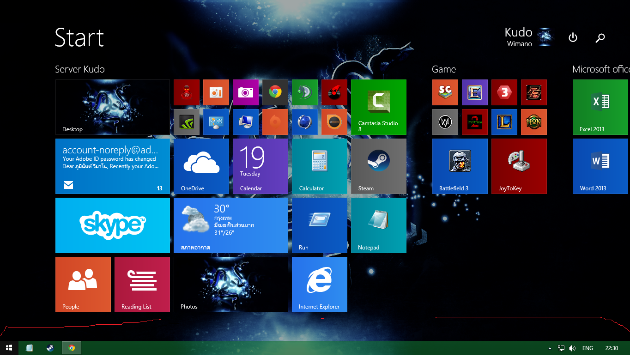
Task: Open the Skype tile
Action: pyautogui.click(x=113, y=225)
